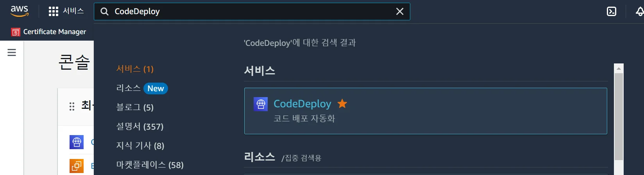Filter results by 지식 기사 (8)
Screen dimensions: 644x175
[x=140, y=146]
